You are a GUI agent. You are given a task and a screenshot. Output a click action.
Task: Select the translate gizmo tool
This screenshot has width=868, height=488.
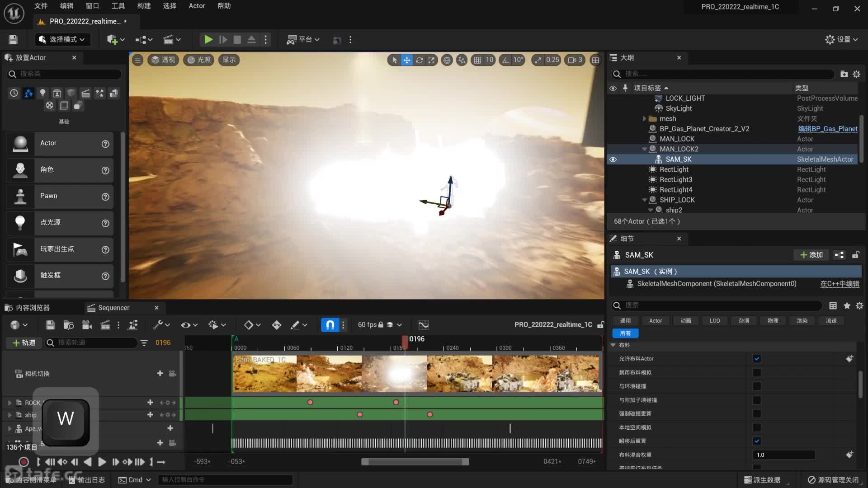click(x=407, y=60)
